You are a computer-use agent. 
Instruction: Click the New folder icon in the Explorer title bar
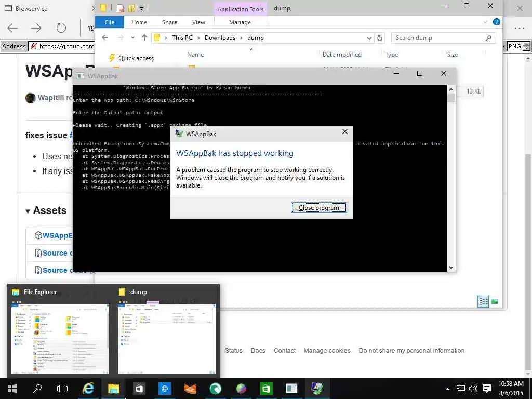pyautogui.click(x=131, y=8)
